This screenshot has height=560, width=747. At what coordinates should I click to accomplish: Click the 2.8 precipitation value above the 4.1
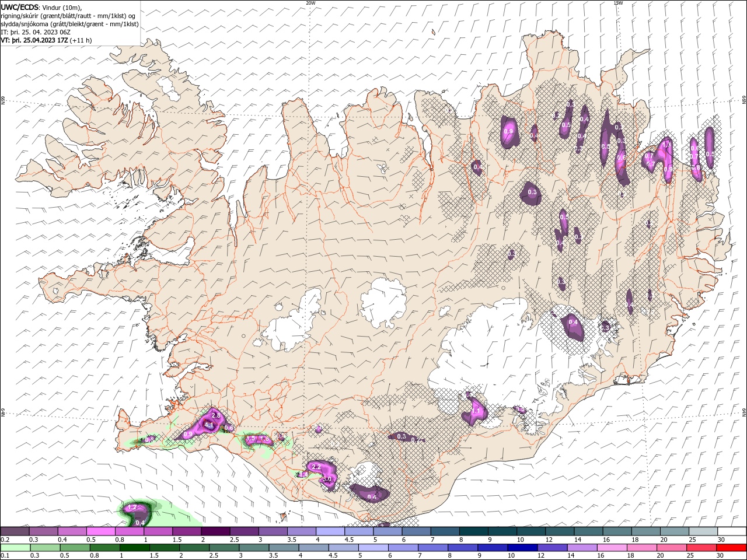(x=215, y=415)
